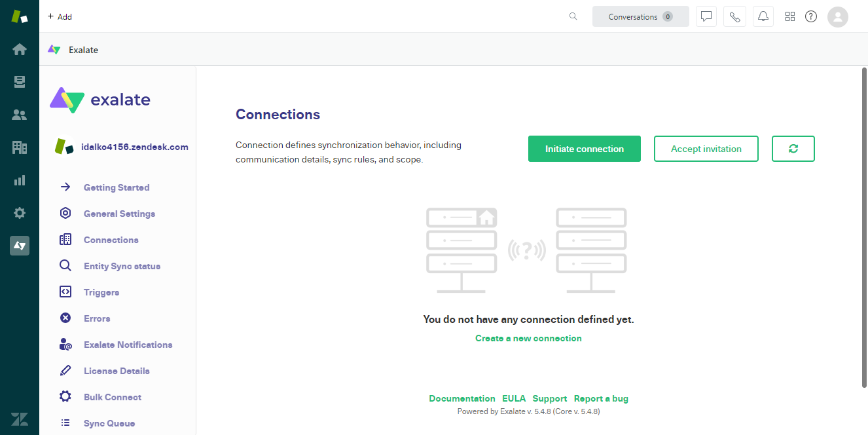Click Accept invitation button
The width and height of the screenshot is (868, 435).
tap(706, 149)
